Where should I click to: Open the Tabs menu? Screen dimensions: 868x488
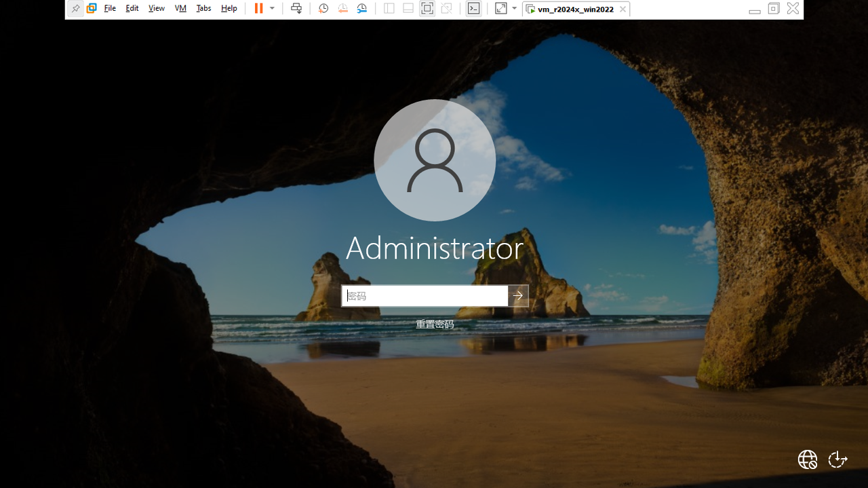pos(203,9)
